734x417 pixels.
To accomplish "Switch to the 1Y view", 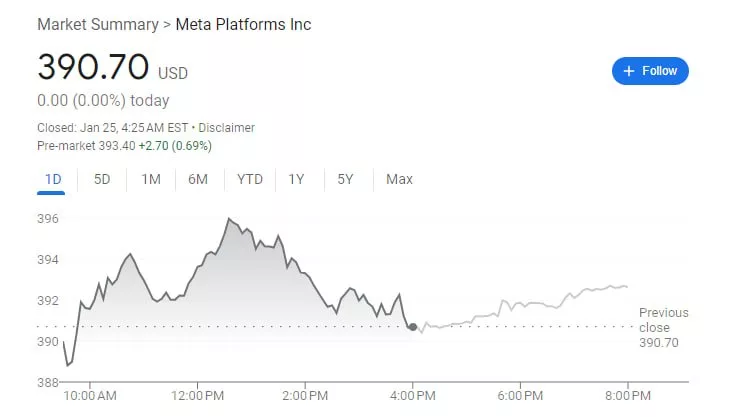I will [296, 179].
